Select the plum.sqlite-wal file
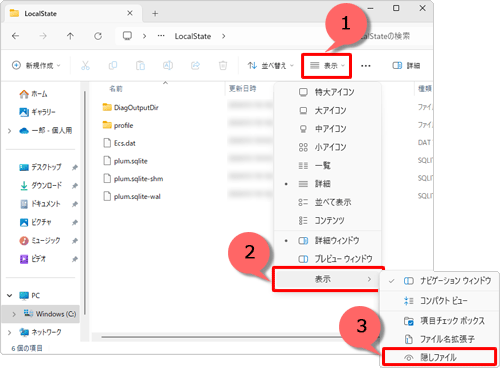 [x=132, y=197]
